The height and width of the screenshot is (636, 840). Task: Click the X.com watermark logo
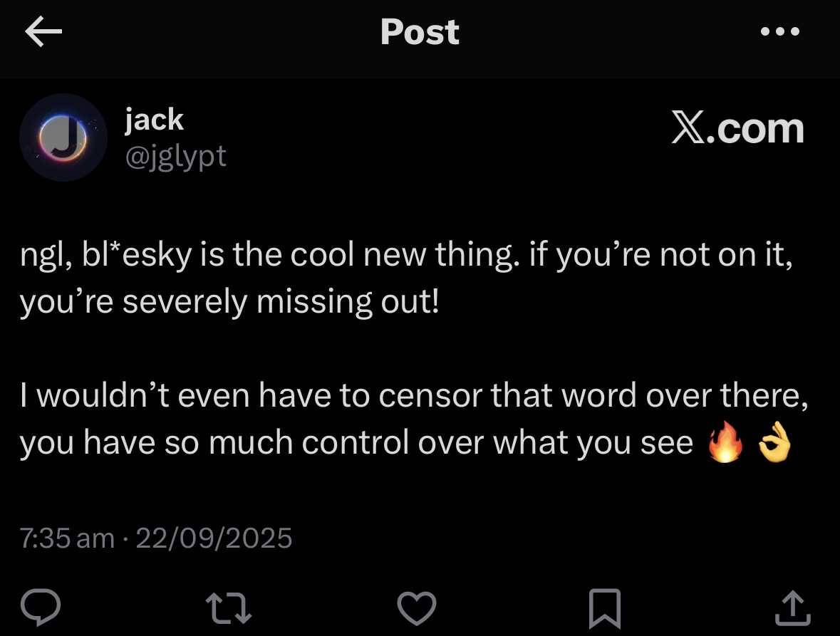coord(737,129)
